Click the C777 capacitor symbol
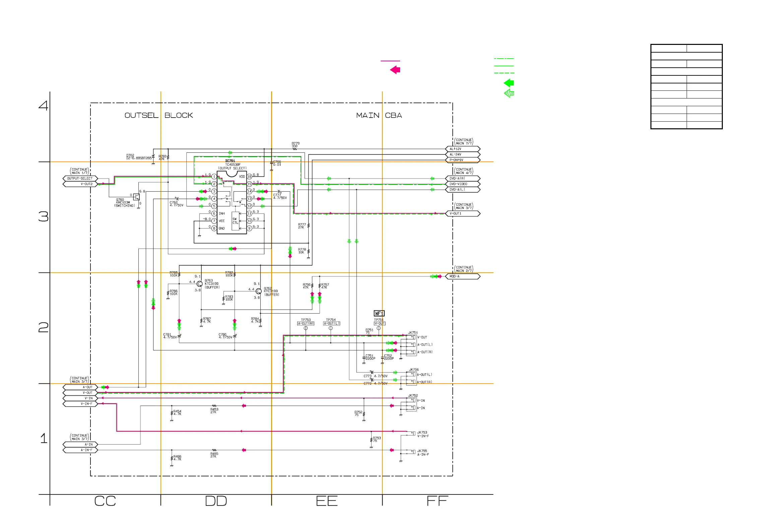Viewport: 760px width, 532px height. [279, 191]
